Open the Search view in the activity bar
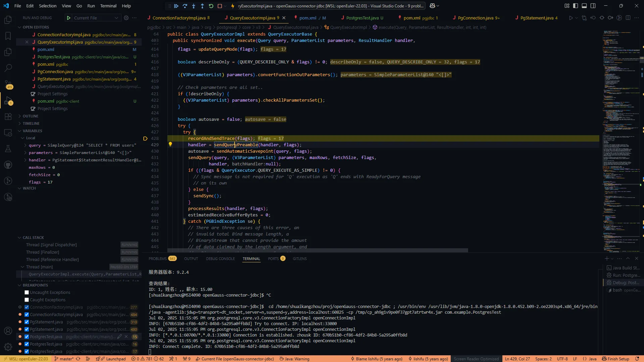The height and width of the screenshot is (362, 644). [8, 68]
